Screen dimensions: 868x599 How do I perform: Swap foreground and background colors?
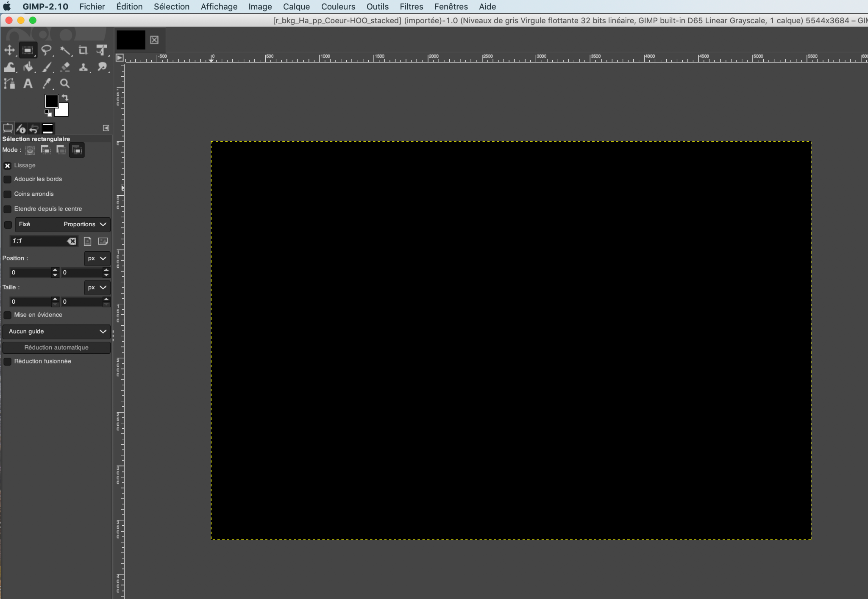65,97
